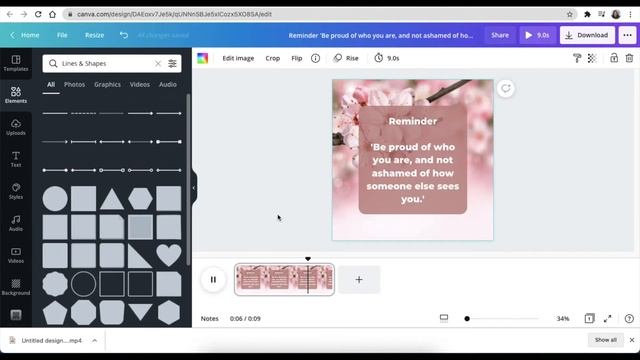This screenshot has width=640, height=360.
Task: Open the Resize menu
Action: coord(94,36)
